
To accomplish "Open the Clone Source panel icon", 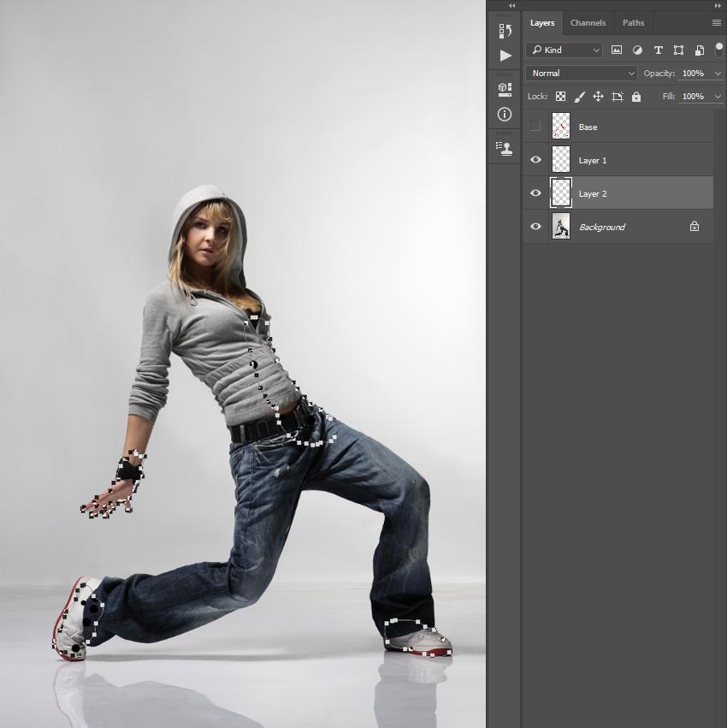I will point(505,148).
